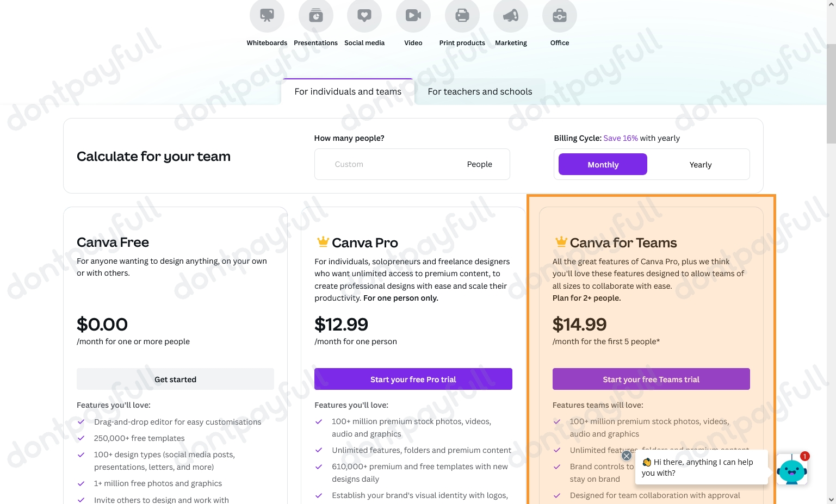Click the Get started button

click(175, 379)
